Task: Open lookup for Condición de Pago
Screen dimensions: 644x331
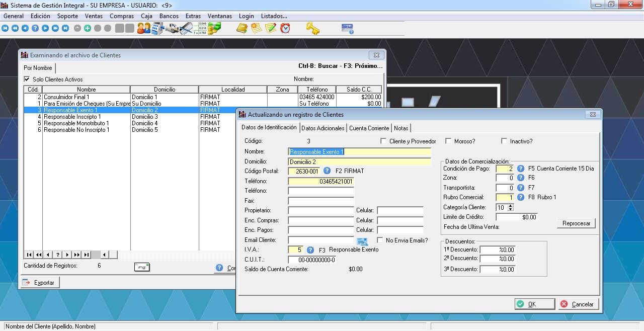Action: [x=521, y=169]
